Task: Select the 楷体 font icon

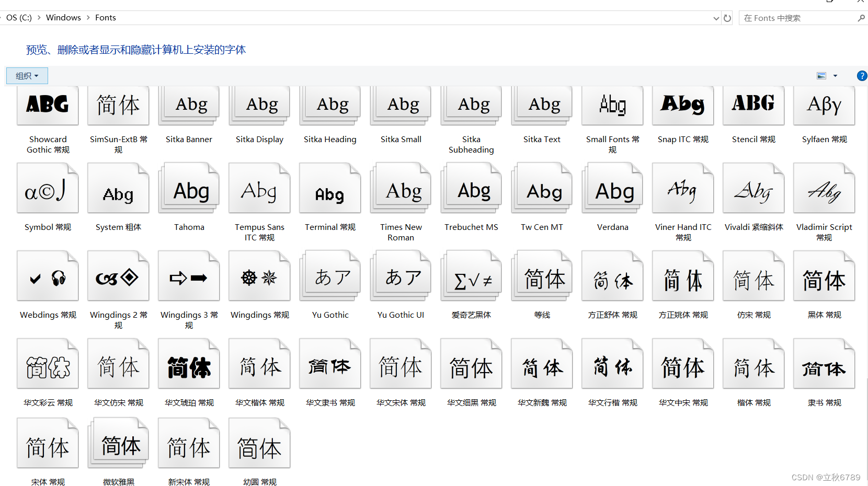Action: (753, 364)
